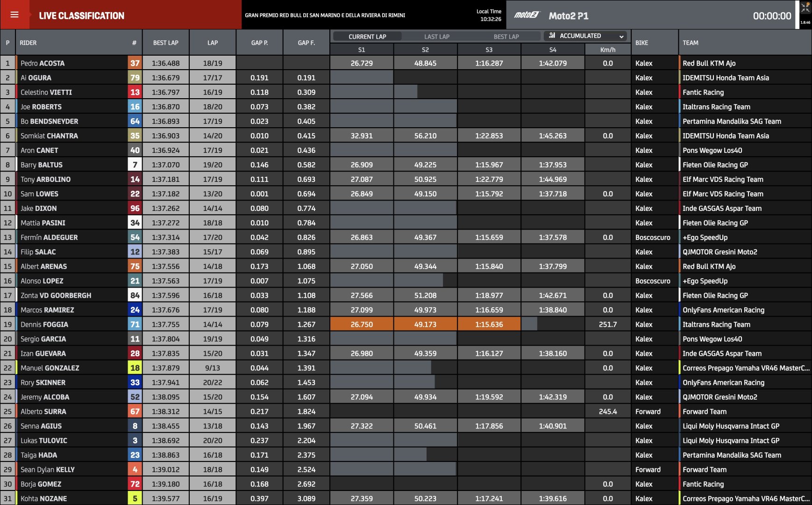
Task: Click Foggia's orange S3 time 1:15.636
Action: tap(489, 324)
